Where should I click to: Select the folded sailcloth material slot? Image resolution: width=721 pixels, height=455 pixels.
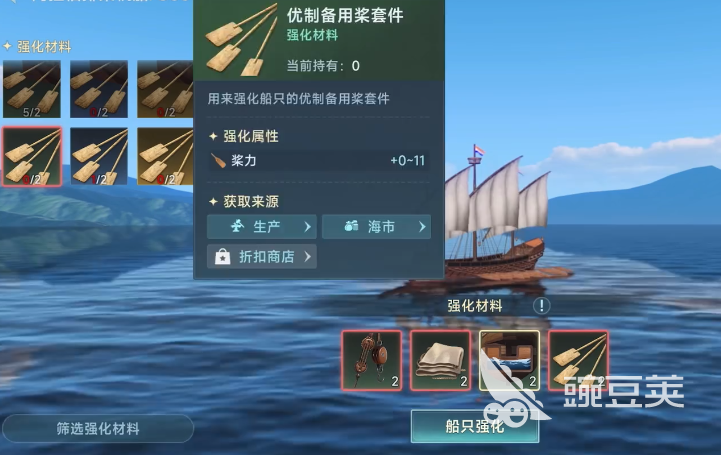[x=441, y=360]
